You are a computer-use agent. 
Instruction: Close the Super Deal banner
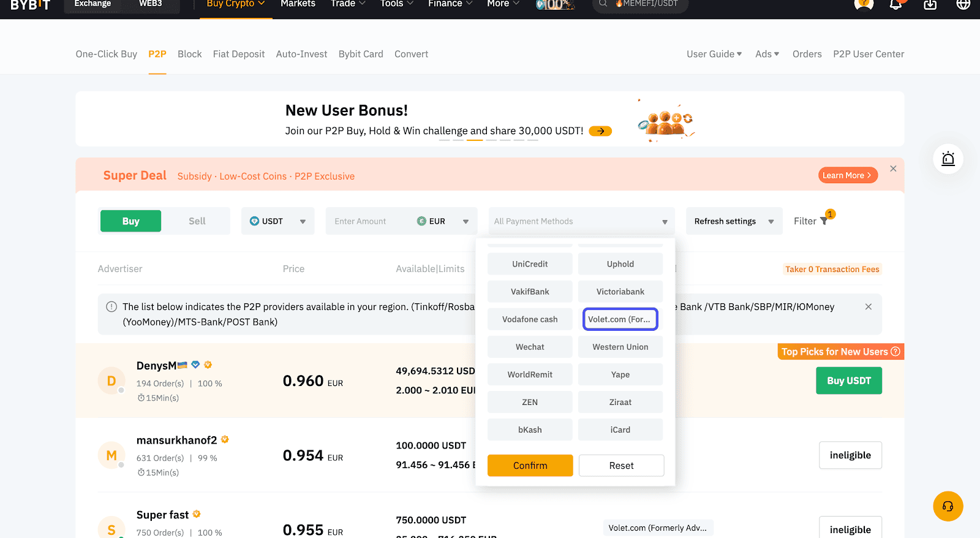(x=893, y=169)
